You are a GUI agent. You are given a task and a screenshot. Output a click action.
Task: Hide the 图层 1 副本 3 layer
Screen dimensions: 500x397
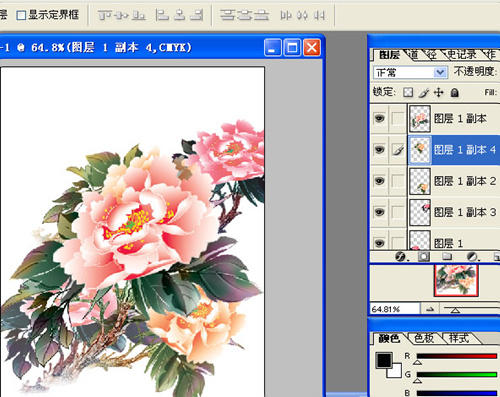click(x=379, y=212)
